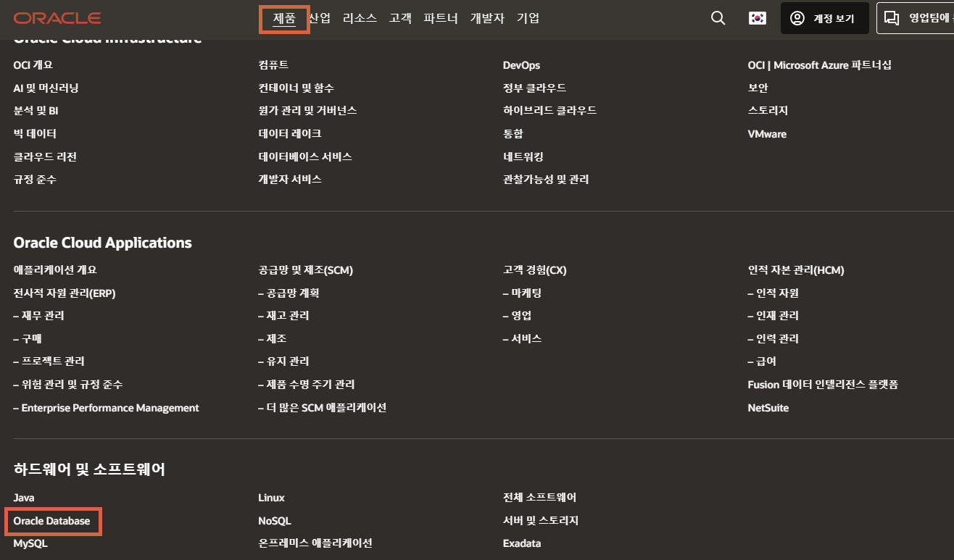Open Oracle Cloud Applications heading
954x560 pixels.
click(102, 243)
